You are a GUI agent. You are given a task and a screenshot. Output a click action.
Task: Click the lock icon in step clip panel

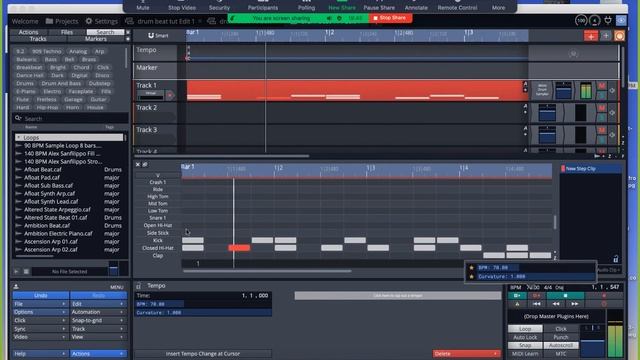616,259
